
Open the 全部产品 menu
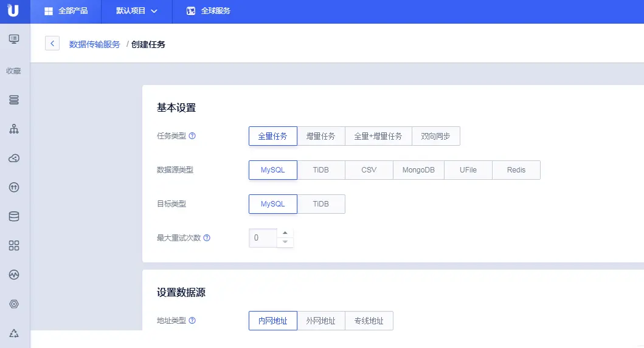66,11
